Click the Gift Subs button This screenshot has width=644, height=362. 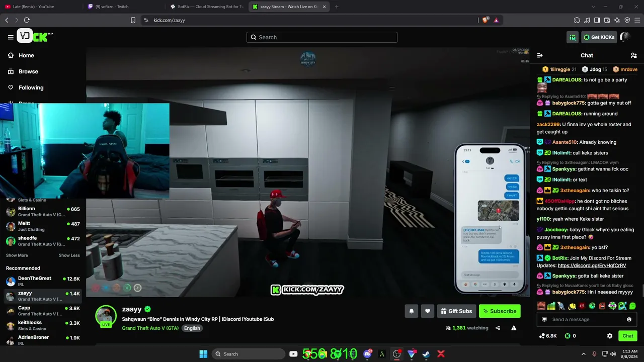456,311
